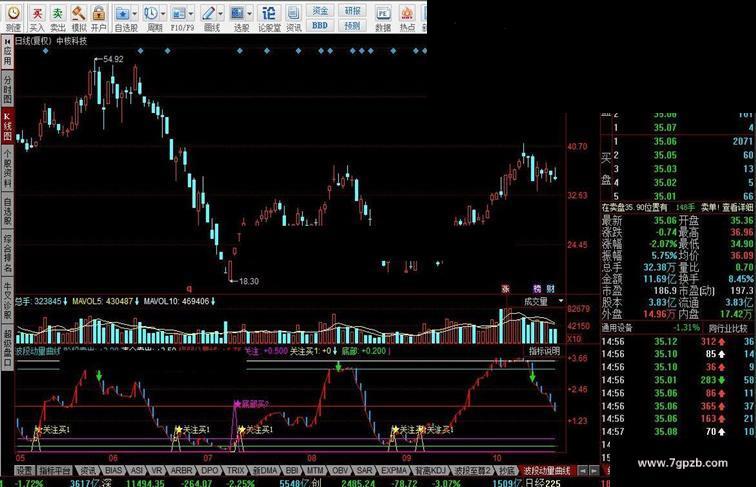Expand the 周期 dropdown arrow
756x487 pixels.
[163, 14]
